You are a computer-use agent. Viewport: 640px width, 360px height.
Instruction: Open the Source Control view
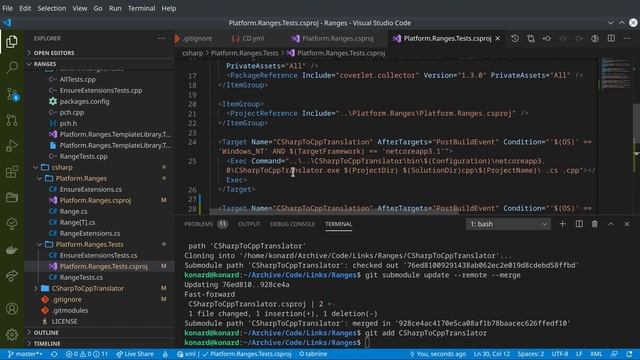point(12,94)
